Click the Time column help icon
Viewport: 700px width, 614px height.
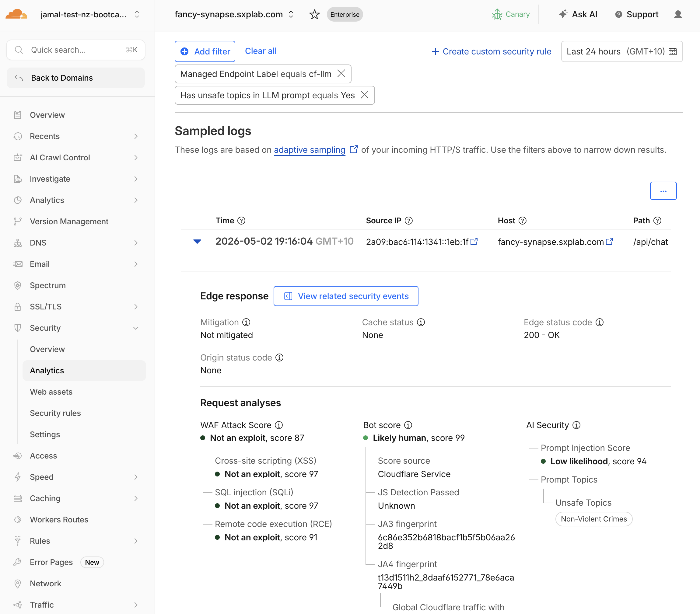point(241,221)
